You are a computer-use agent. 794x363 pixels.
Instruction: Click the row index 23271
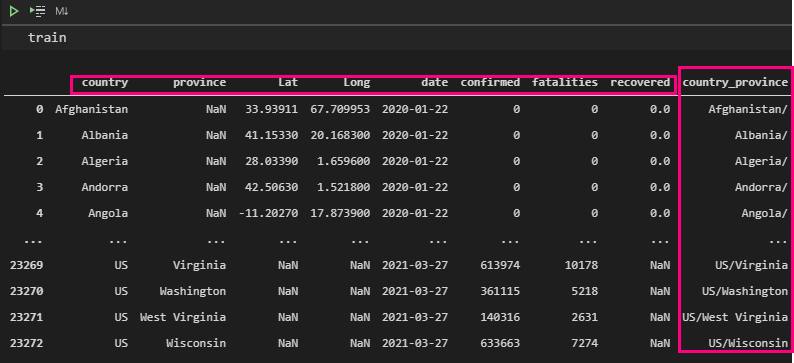[x=26, y=317]
